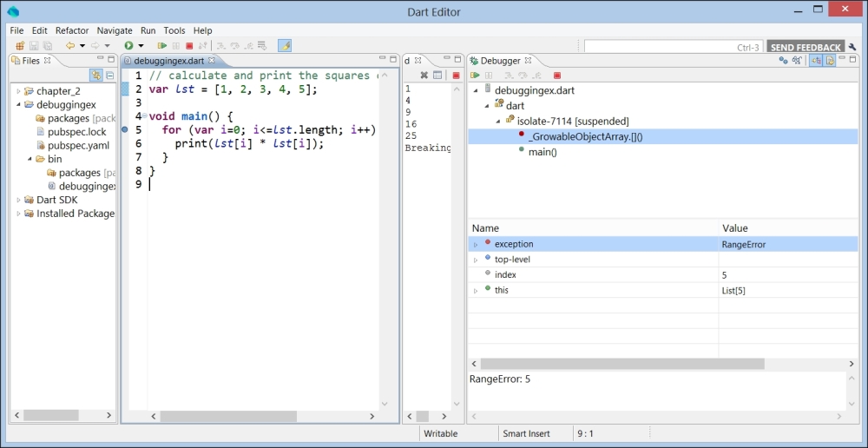Click the Step Over icon in main toolbar
The height and width of the screenshot is (448, 868).
coord(235,46)
